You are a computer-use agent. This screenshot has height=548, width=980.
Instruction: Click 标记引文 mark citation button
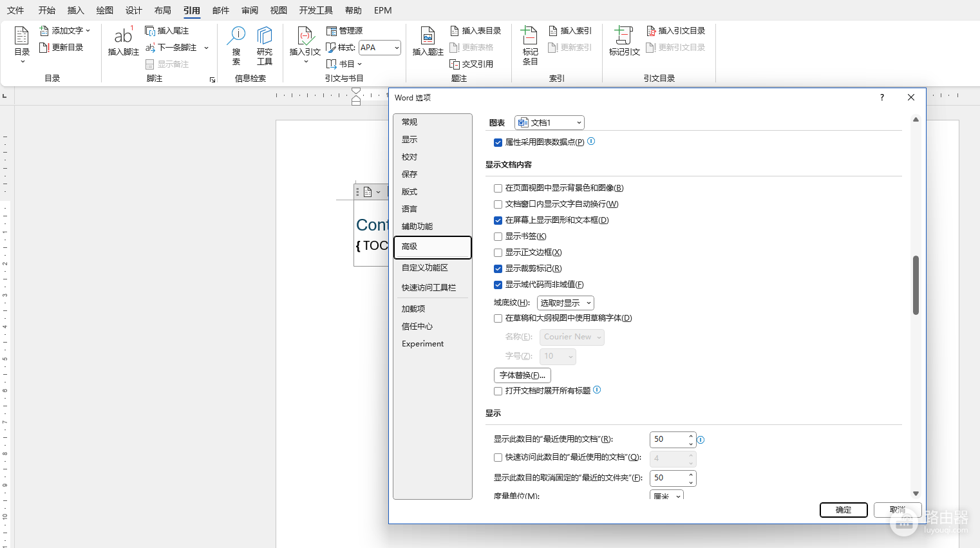point(625,41)
